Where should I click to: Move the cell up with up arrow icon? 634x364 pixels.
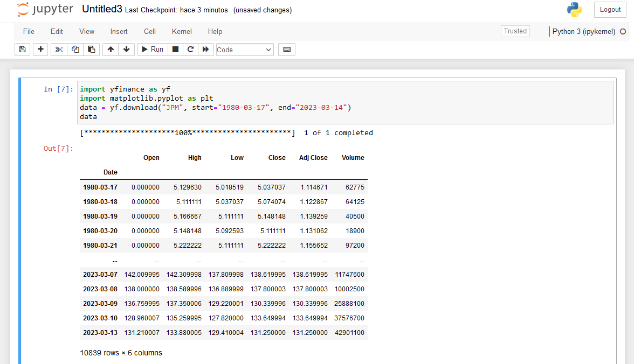111,49
